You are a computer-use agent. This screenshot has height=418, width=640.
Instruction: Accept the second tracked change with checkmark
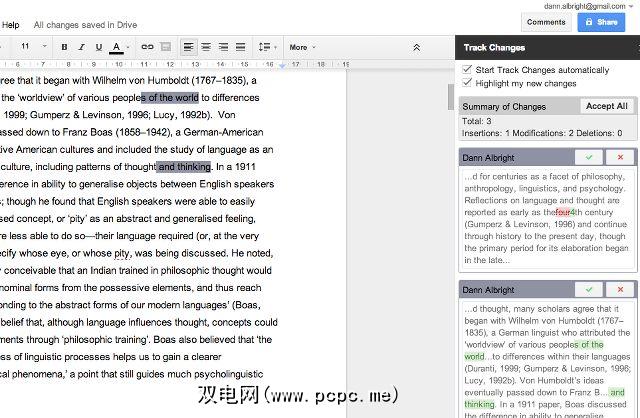[588, 289]
